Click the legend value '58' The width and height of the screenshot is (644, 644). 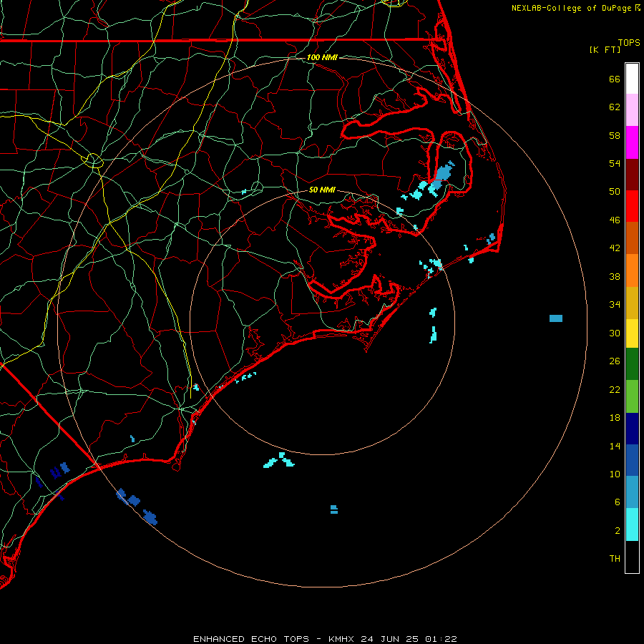[x=615, y=135]
